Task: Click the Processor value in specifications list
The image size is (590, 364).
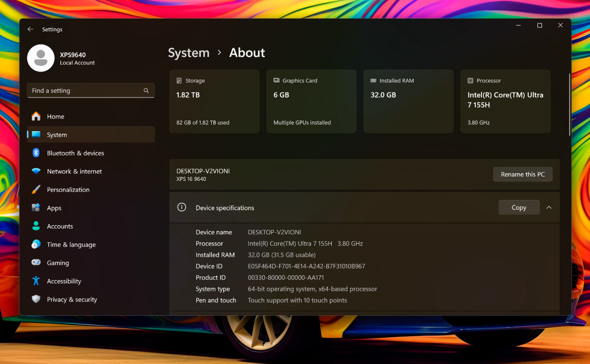Action: [x=305, y=244]
